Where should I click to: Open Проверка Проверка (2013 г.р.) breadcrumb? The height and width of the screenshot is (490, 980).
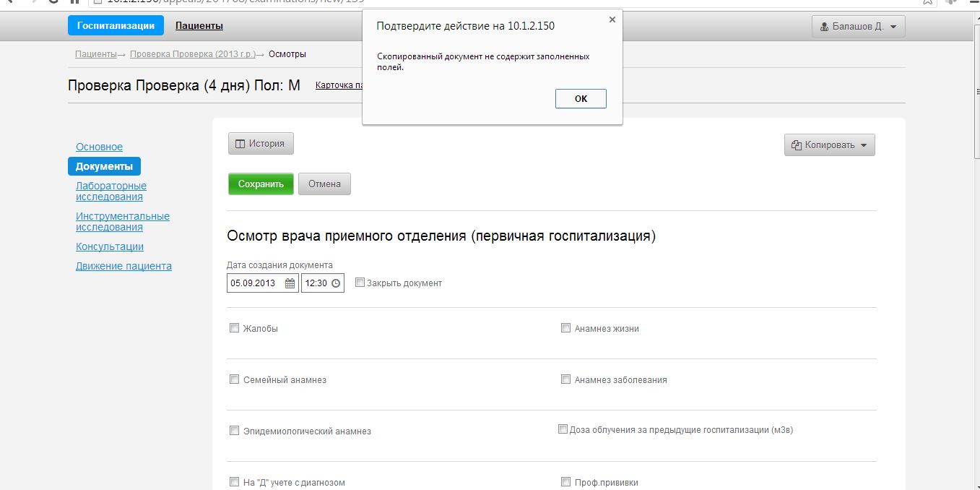pos(193,54)
